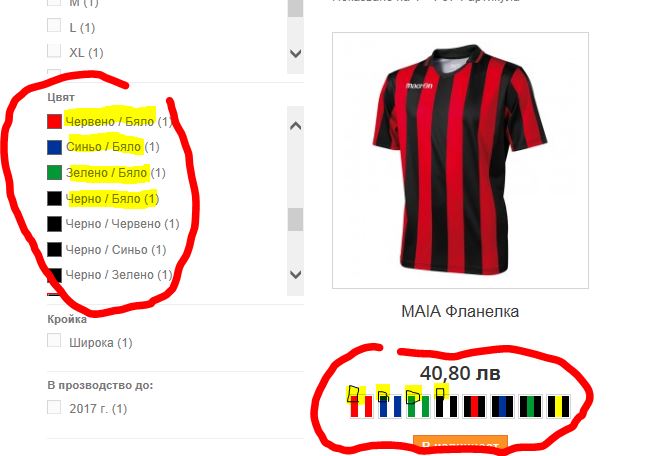The width and height of the screenshot is (659, 456).
Task: Check the XL size filter
Action: tap(54, 50)
